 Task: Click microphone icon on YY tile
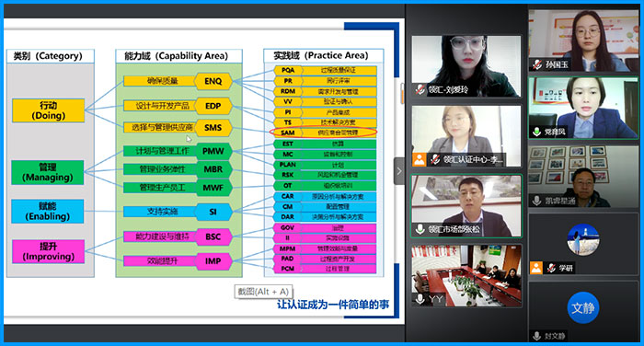pos(420,299)
